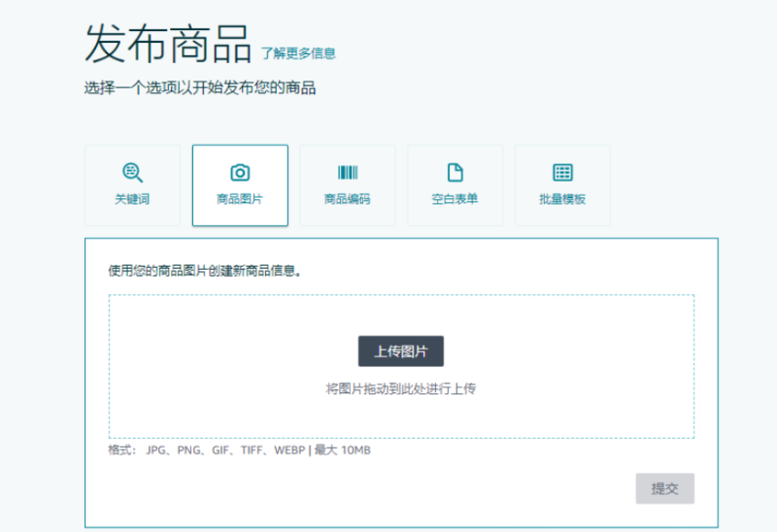Select the blank page icon for 空白表单

pos(455,173)
